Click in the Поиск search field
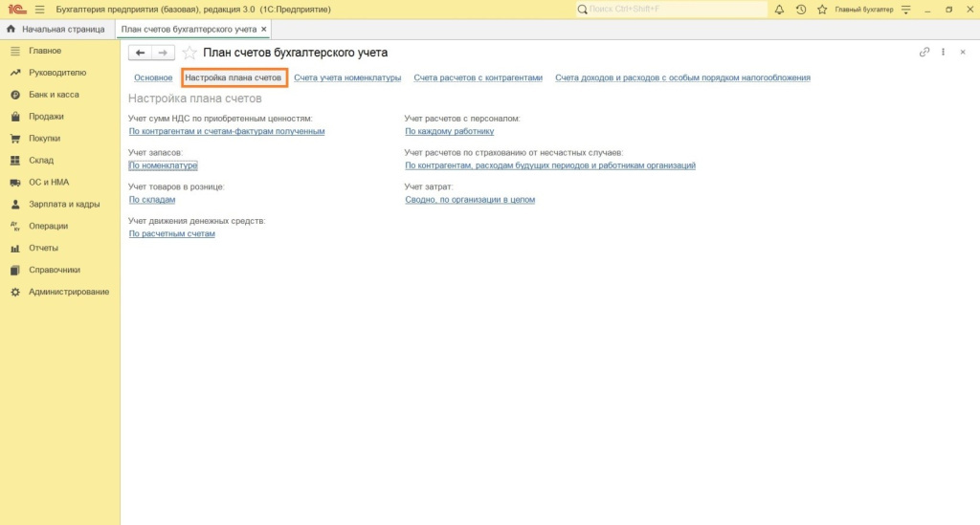Image resolution: width=980 pixels, height=525 pixels. (670, 10)
